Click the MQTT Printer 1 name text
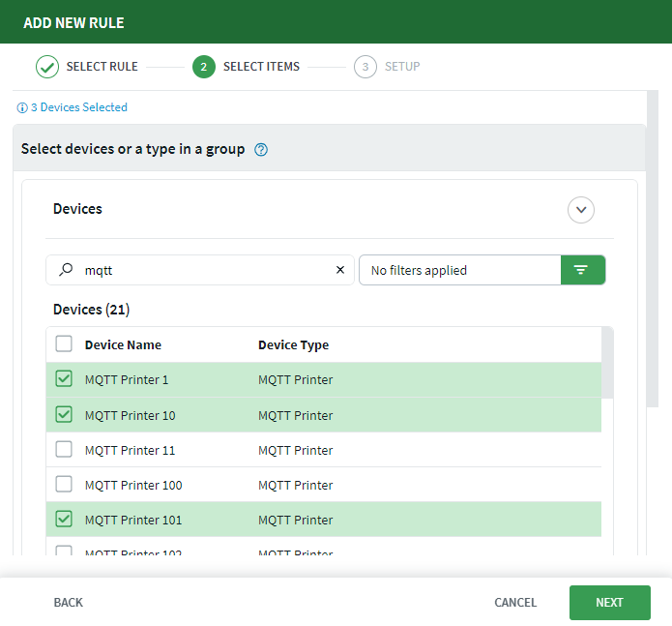672x626 pixels. click(127, 380)
